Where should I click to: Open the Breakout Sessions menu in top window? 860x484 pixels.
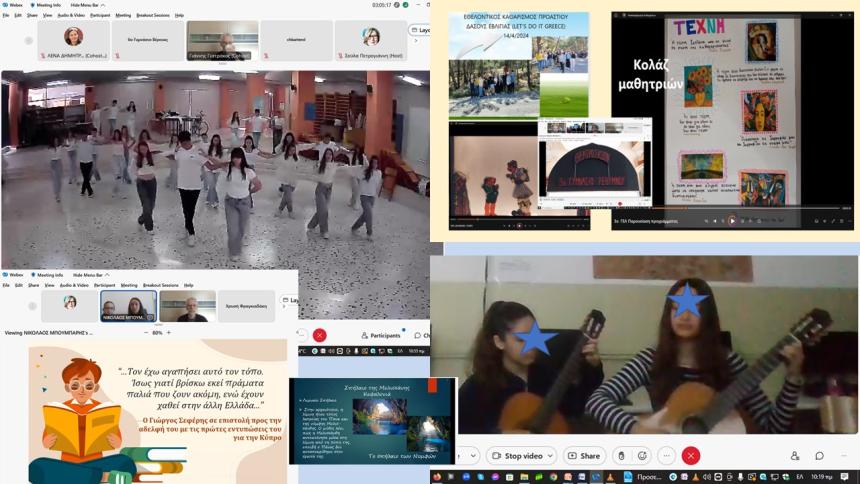pyautogui.click(x=153, y=16)
